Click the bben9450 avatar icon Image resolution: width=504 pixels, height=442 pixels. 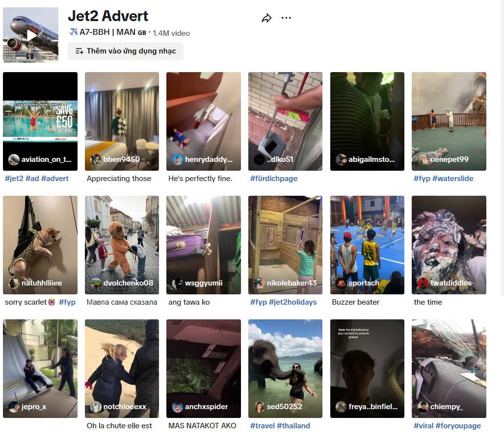96,159
